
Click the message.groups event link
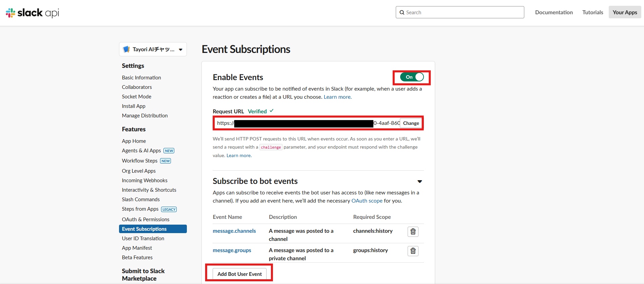232,250
